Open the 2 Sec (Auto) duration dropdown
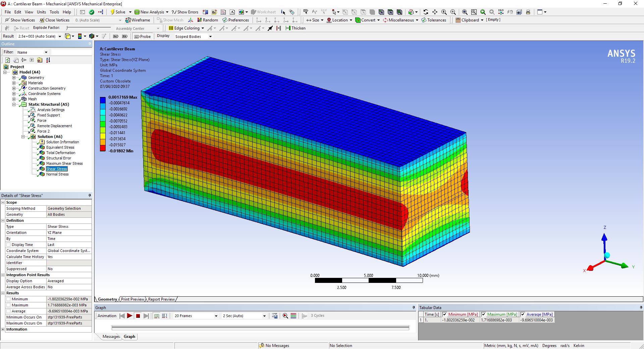Image resolution: width=644 pixels, height=349 pixels. [264, 316]
